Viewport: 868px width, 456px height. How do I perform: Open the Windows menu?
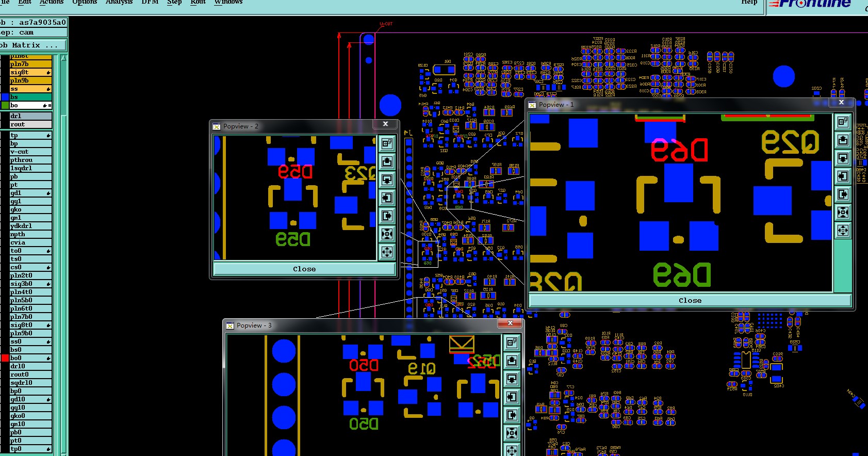228,3
